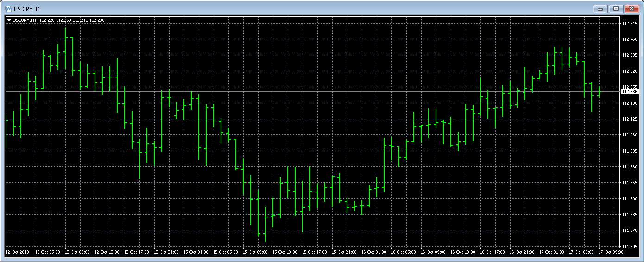Maximize the USDJPY,H1 chart window
The height and width of the screenshot is (262, 644).
(x=616, y=8)
